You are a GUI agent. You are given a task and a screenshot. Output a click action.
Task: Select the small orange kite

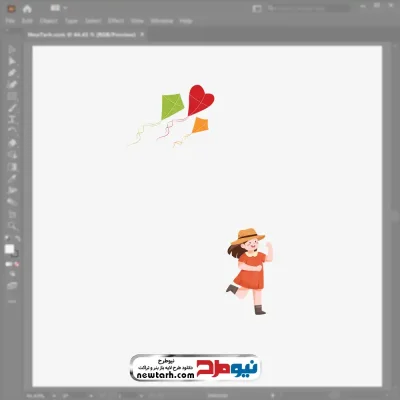[x=200, y=125]
